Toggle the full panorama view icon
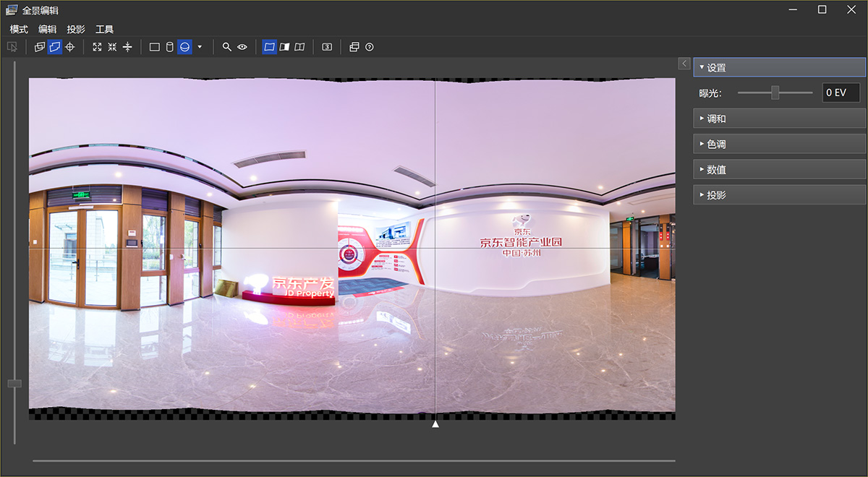The height and width of the screenshot is (477, 868). (269, 47)
